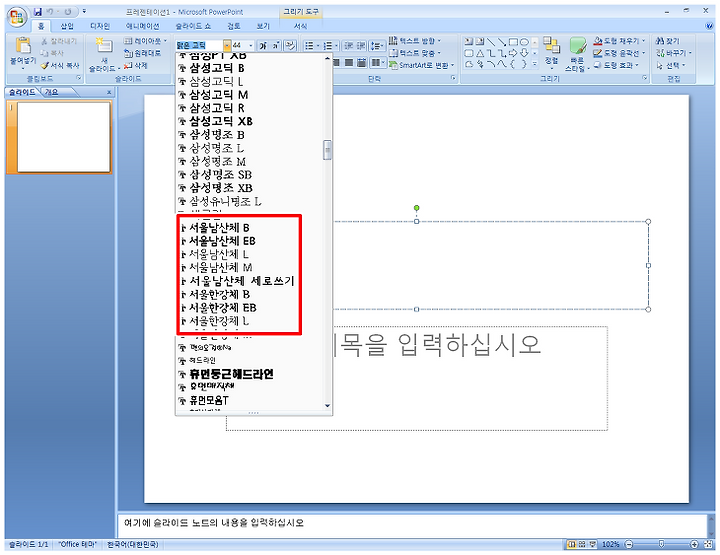The height and width of the screenshot is (555, 720).
Task: Open PowerPoint help icon
Action: click(x=709, y=26)
